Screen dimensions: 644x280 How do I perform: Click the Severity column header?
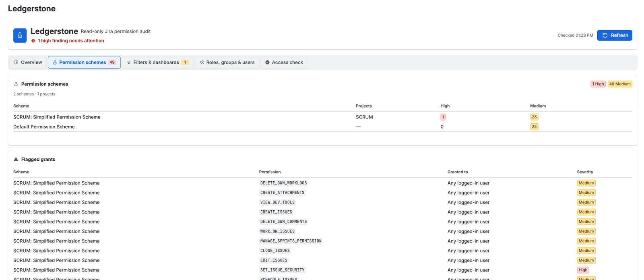(585, 172)
